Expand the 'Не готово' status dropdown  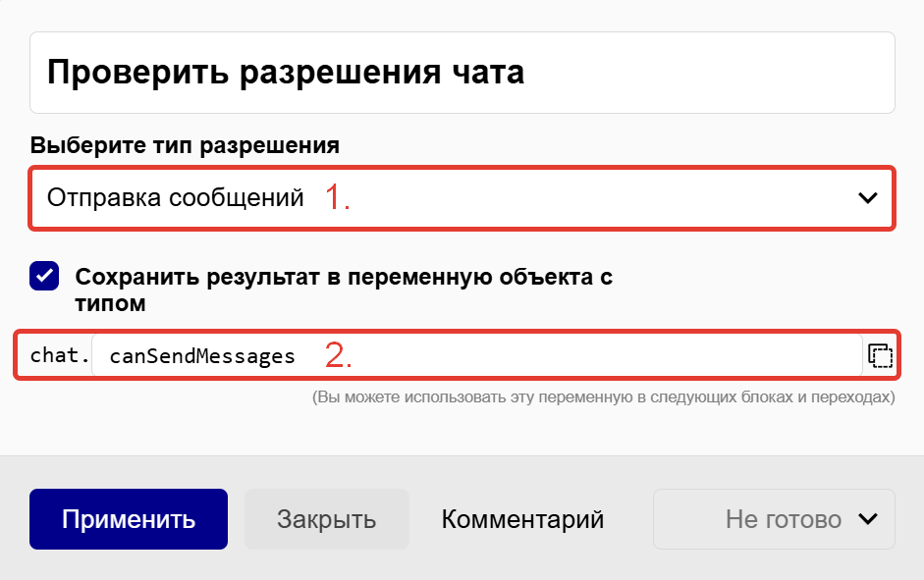[x=774, y=519]
